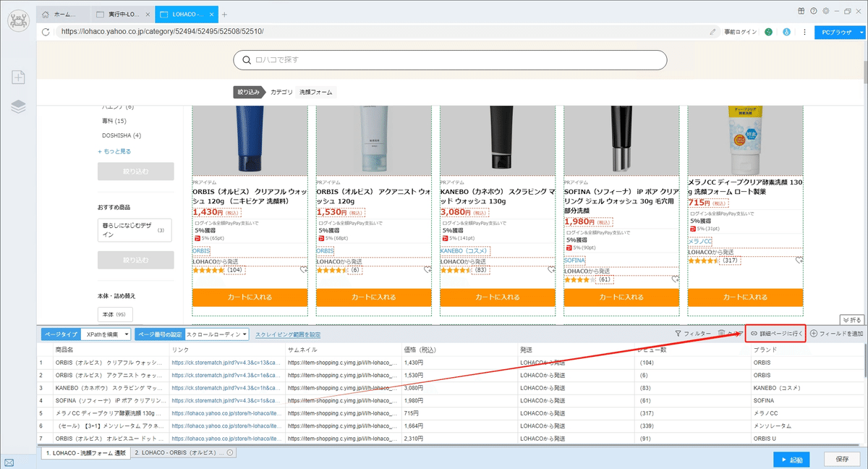Screen dimensions: 868x469
Task: Click the メラノCC product image
Action: coord(745,140)
